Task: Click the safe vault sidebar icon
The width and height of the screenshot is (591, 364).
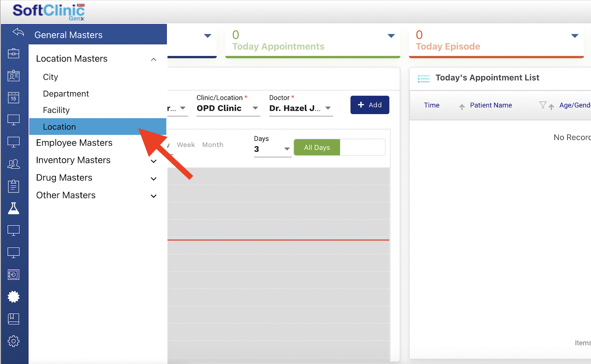Action: coord(13,275)
